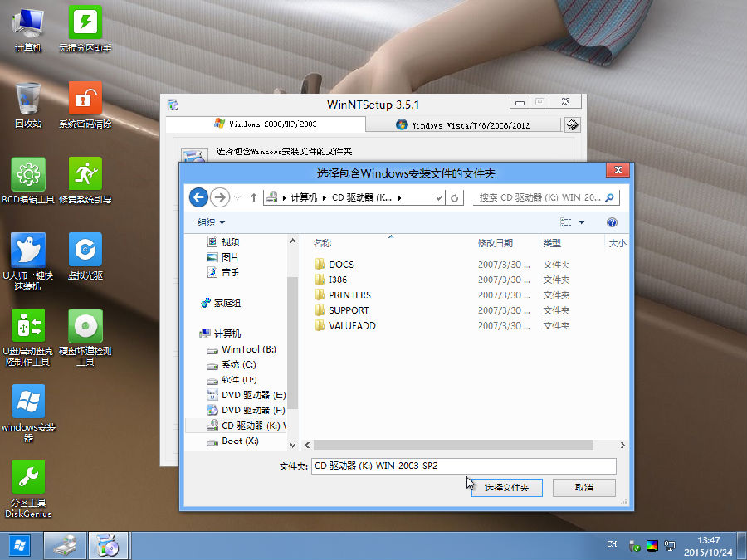Switch to the Windows Vista/7/8/2008/2012 tab
747x560 pixels.
pyautogui.click(x=463, y=124)
